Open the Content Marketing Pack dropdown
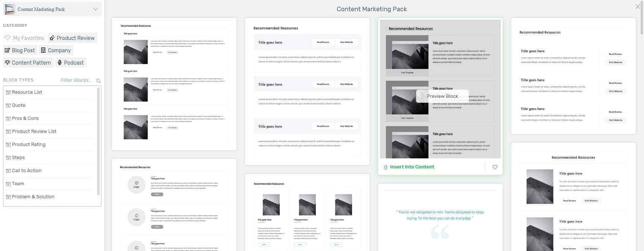The image size is (644, 251). [52, 9]
